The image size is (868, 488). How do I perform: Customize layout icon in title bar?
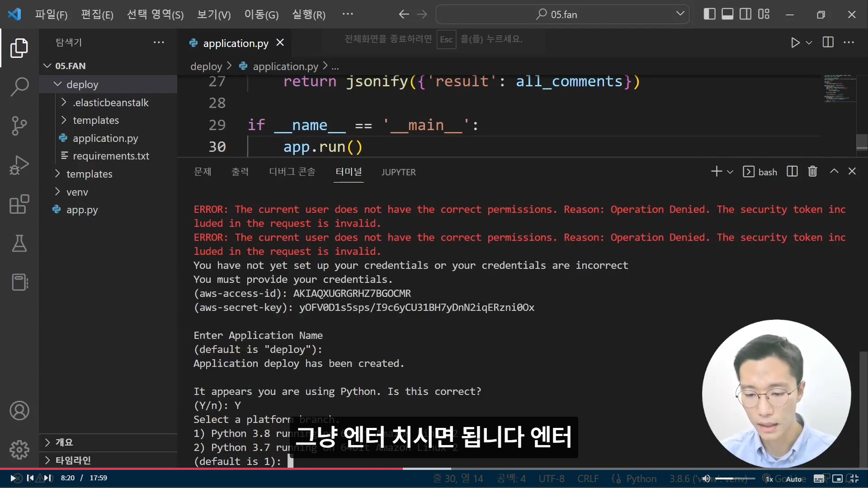764,14
